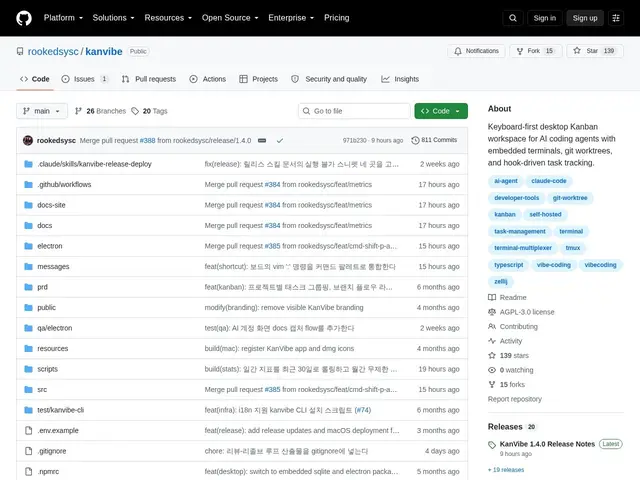Fork the repository
Viewport: 640px width, 480px height.
pos(534,51)
